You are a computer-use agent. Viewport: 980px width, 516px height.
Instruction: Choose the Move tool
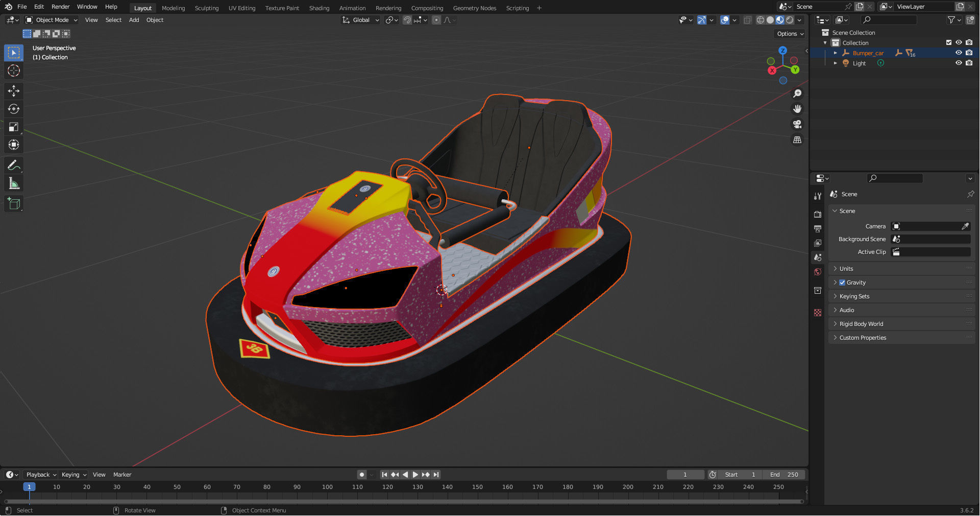(14, 91)
